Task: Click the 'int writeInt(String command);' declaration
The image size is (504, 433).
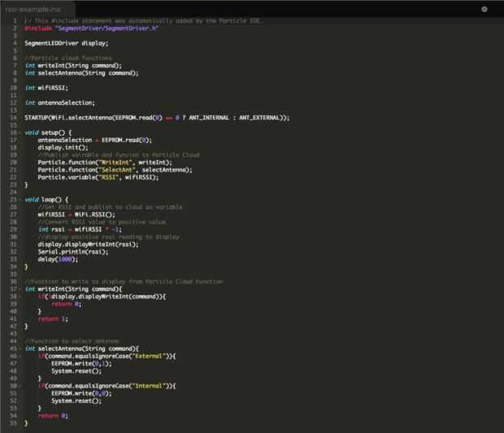Action: pos(74,66)
